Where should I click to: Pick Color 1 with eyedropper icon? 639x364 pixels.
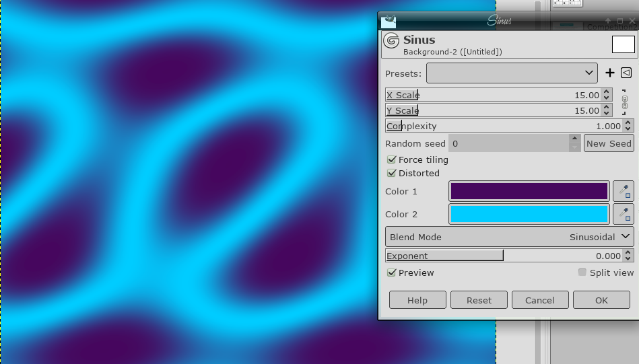tap(624, 192)
